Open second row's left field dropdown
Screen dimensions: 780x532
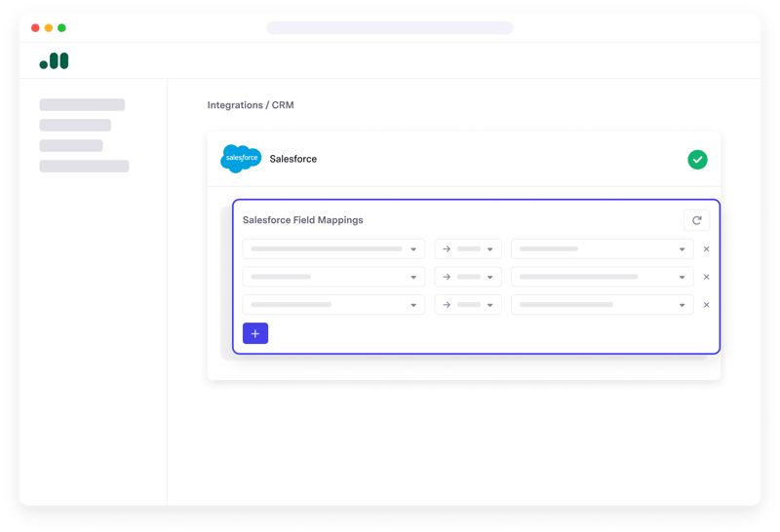(333, 277)
